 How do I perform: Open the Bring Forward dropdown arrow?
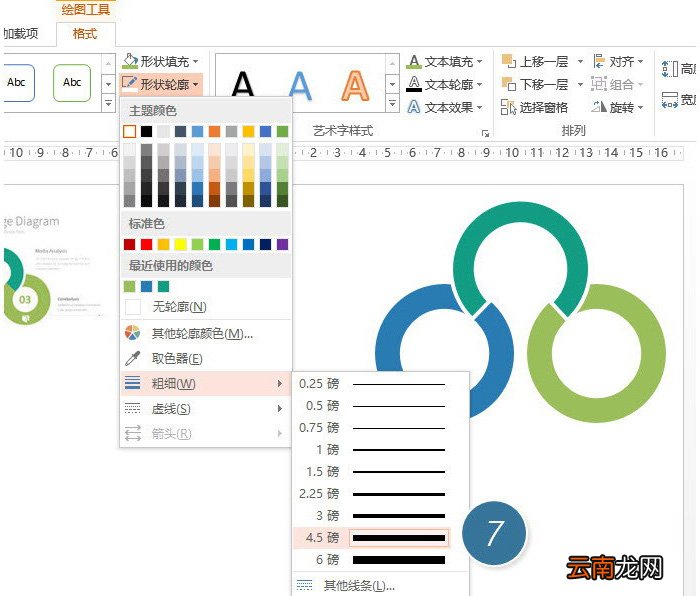coord(580,62)
